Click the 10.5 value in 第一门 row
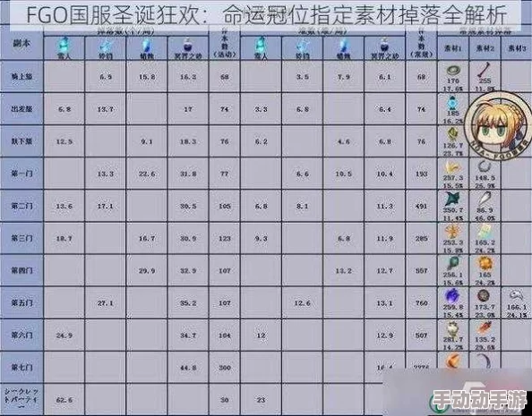The width and height of the screenshot is (532, 416). 344,174
